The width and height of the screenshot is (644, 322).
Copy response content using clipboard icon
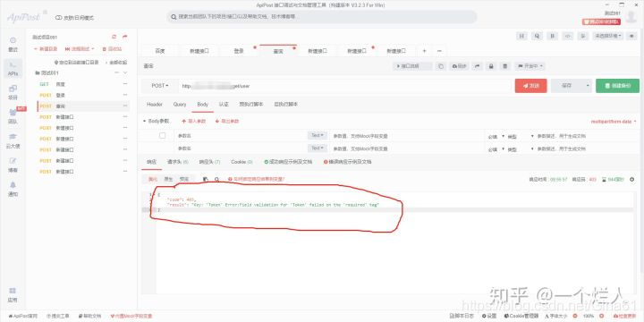pos(206,180)
